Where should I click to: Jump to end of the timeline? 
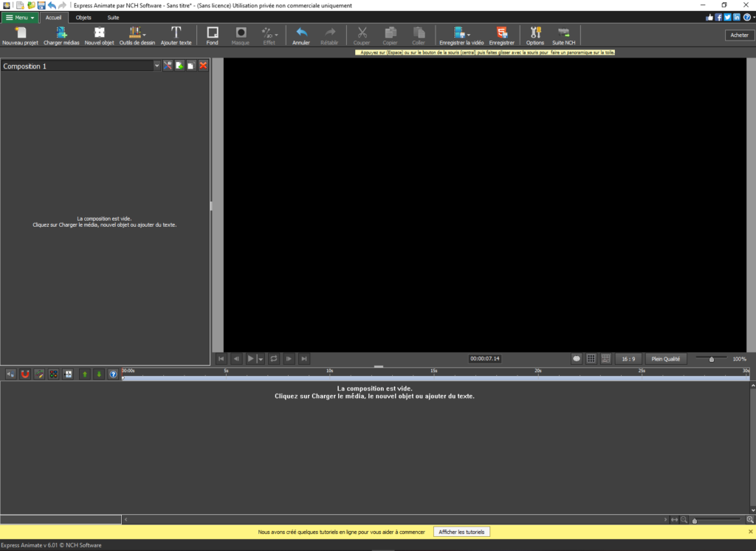303,358
